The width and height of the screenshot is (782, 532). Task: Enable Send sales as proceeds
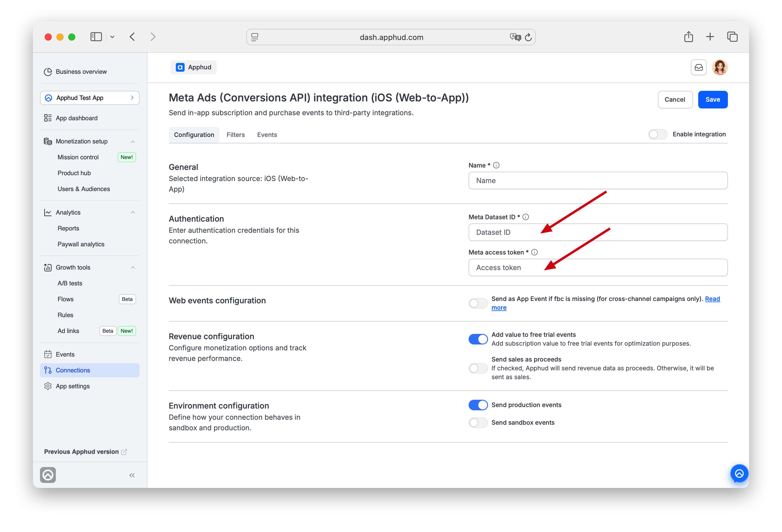tap(478, 368)
